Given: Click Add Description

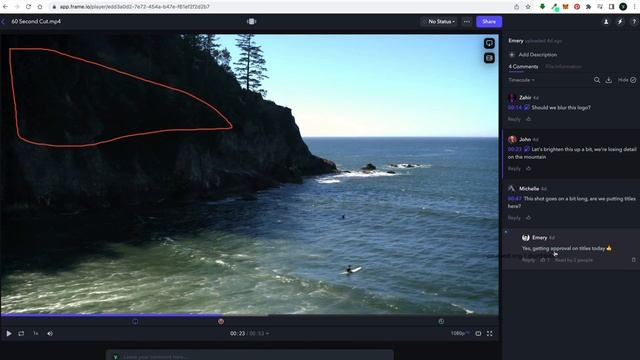Looking at the screenshot, I should (533, 54).
